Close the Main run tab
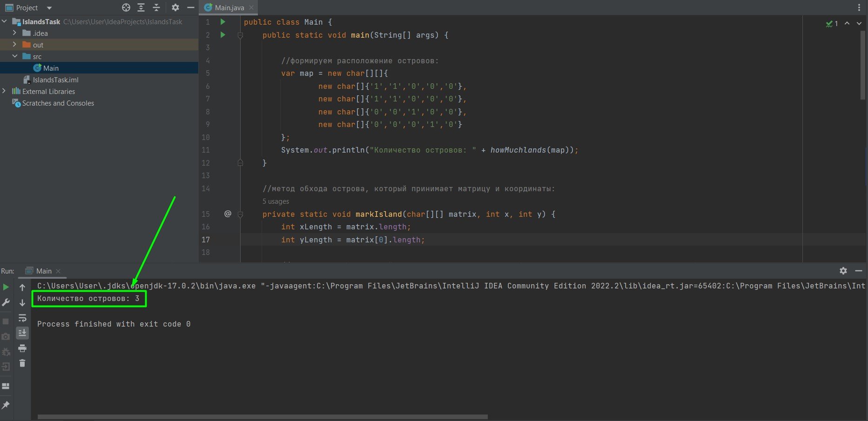868x421 pixels. pyautogui.click(x=58, y=271)
